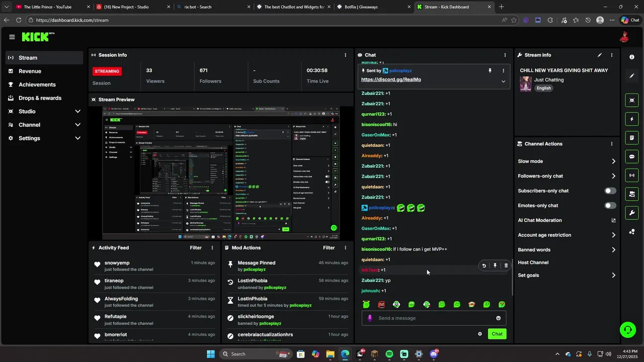Switch to BotRix Giveaways browser tab
The image size is (644, 362).
[374, 7]
